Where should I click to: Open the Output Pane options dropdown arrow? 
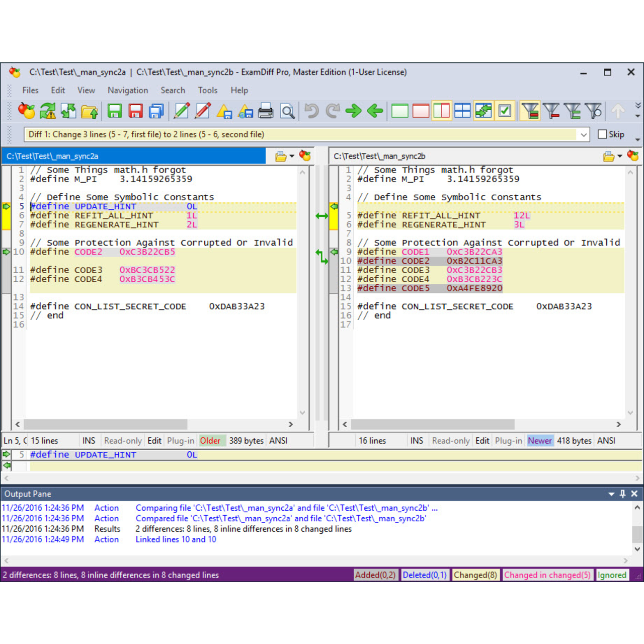tap(611, 494)
